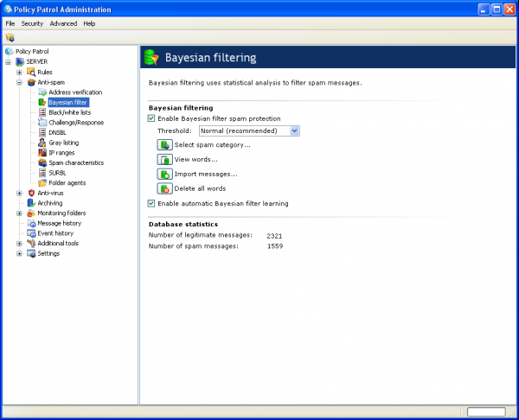The width and height of the screenshot is (519, 420).
Task: Open Message history in the tree
Action: [x=60, y=223]
